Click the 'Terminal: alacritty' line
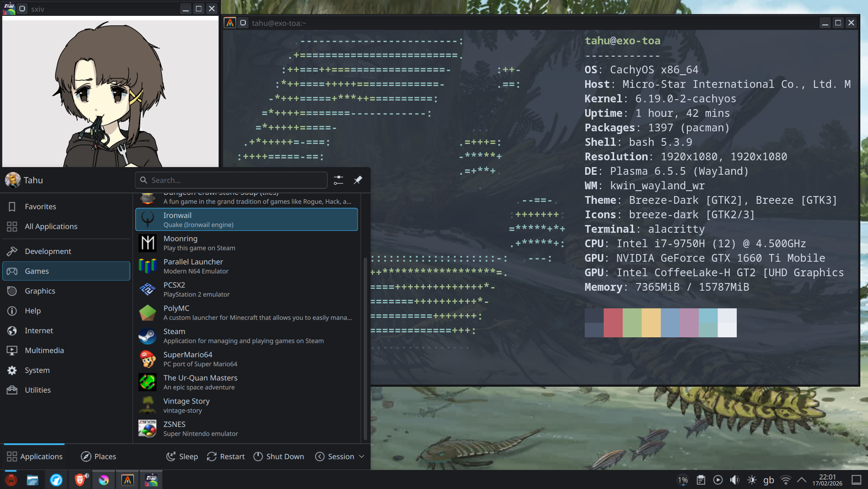868x489 pixels. click(x=644, y=229)
